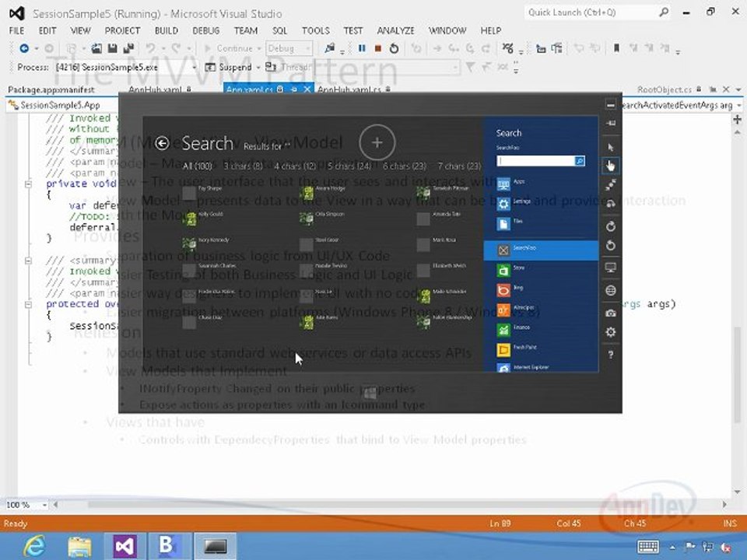The width and height of the screenshot is (747, 560).
Task: Filter results by 3 chars (8)
Action: click(243, 166)
